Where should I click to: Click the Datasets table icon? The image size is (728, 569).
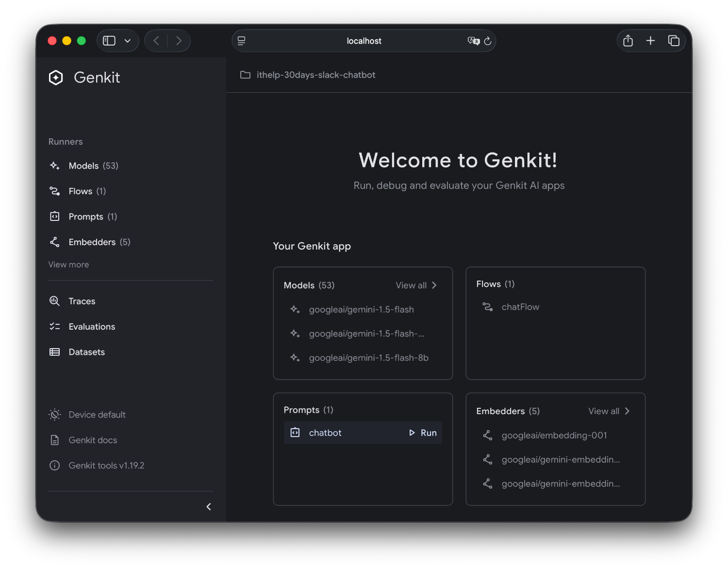pos(55,352)
